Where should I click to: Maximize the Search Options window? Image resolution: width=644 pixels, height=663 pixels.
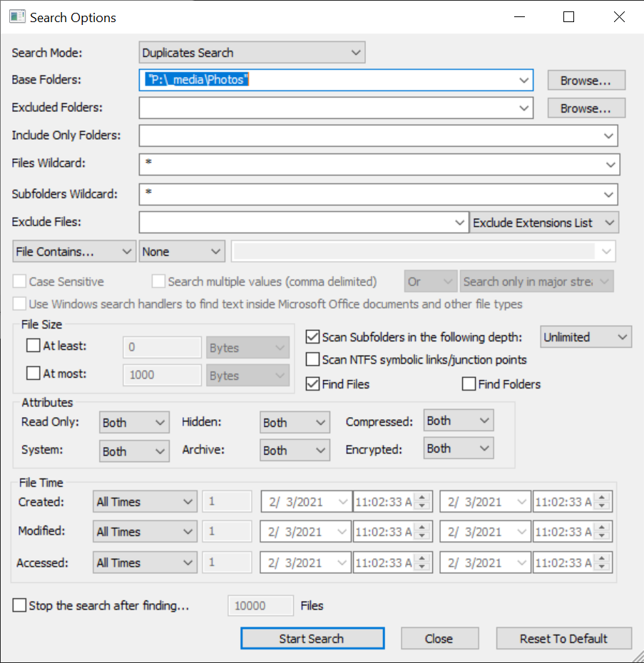[568, 18]
